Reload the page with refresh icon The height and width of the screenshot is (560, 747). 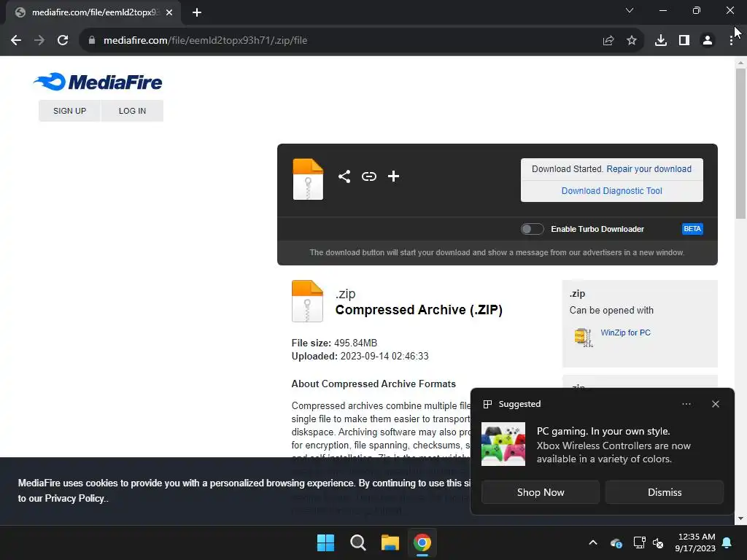tap(63, 41)
